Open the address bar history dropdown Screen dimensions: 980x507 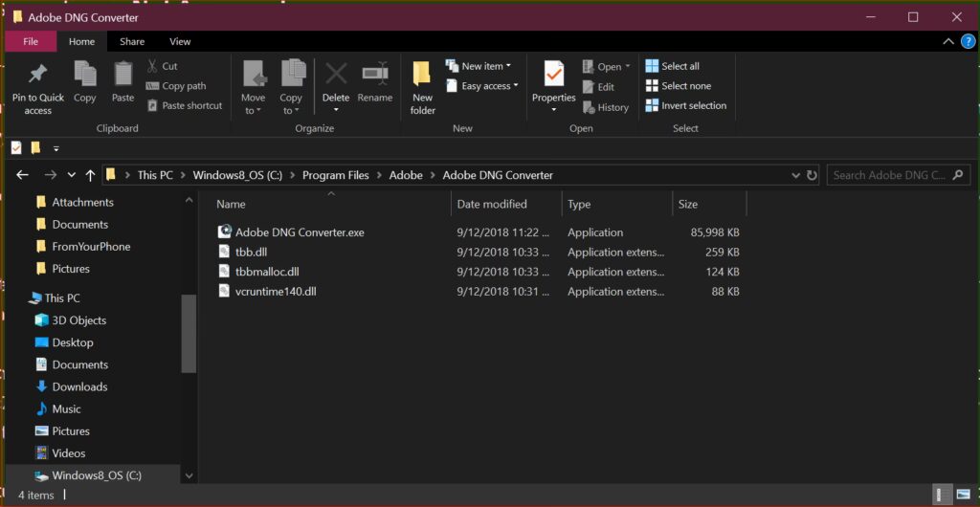[796, 175]
